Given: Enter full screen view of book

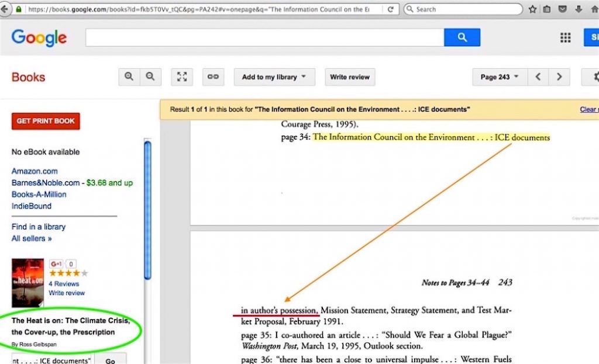Looking at the screenshot, I should [x=182, y=77].
